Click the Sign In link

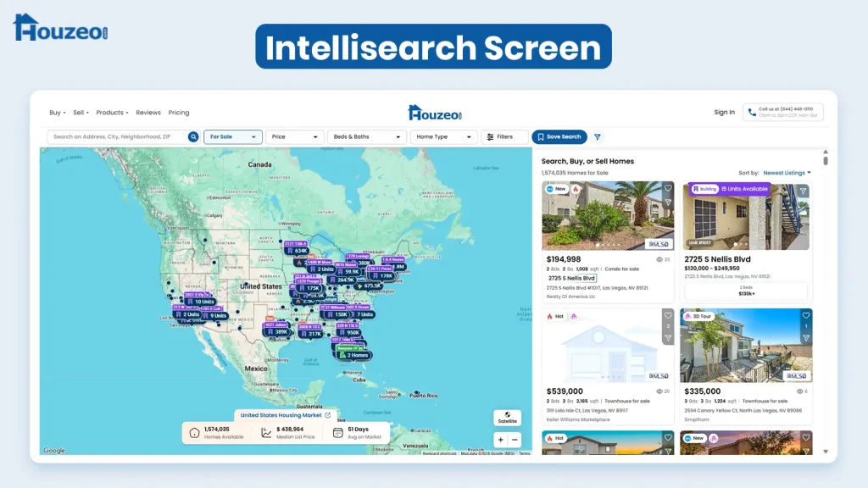click(x=724, y=113)
